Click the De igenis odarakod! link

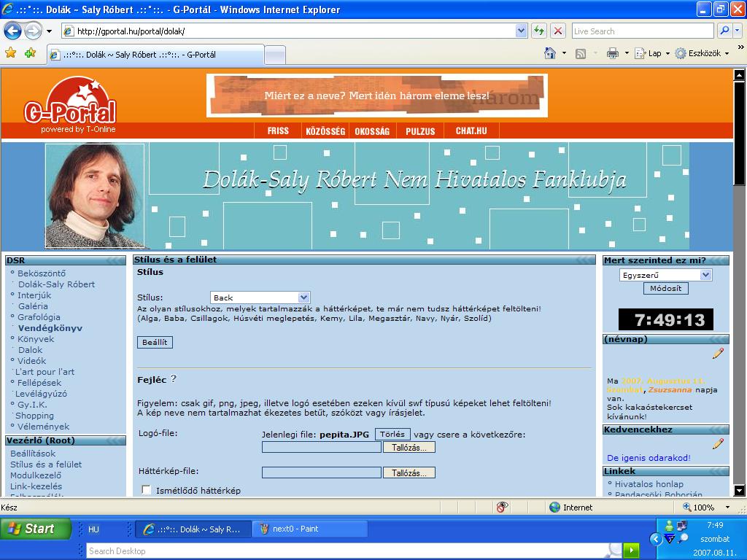click(649, 458)
